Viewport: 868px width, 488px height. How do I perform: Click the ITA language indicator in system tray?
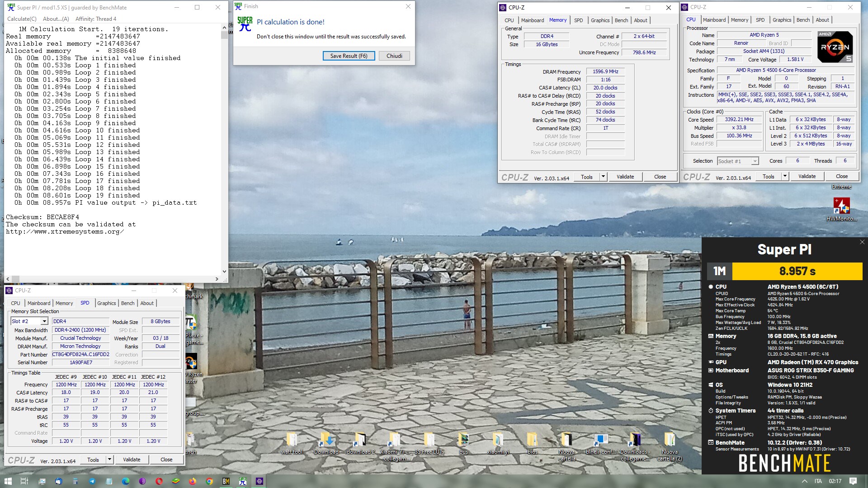coord(818,481)
